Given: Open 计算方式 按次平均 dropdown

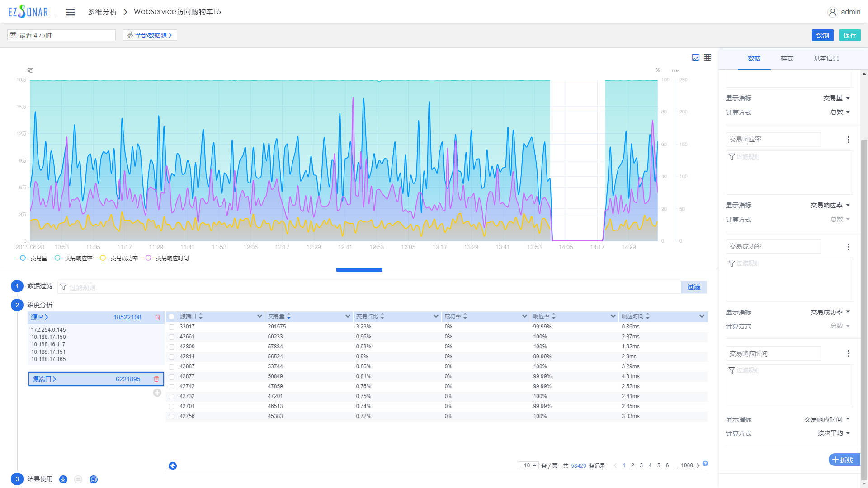Looking at the screenshot, I should point(833,433).
